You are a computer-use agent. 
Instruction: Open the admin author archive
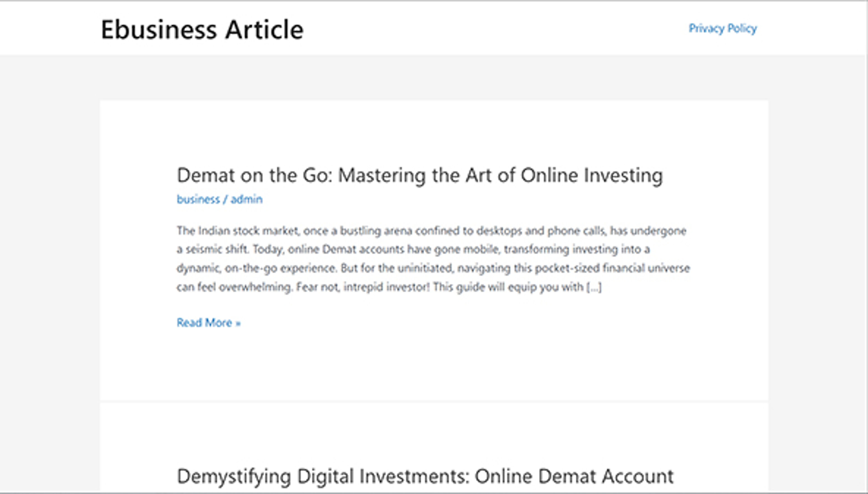pyautogui.click(x=246, y=200)
